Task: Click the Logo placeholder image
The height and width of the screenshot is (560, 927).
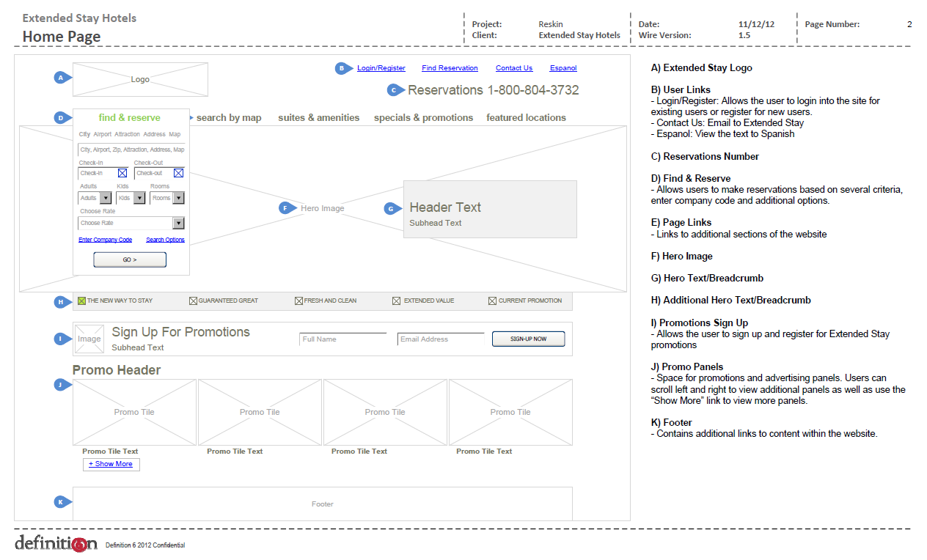Action: click(140, 79)
